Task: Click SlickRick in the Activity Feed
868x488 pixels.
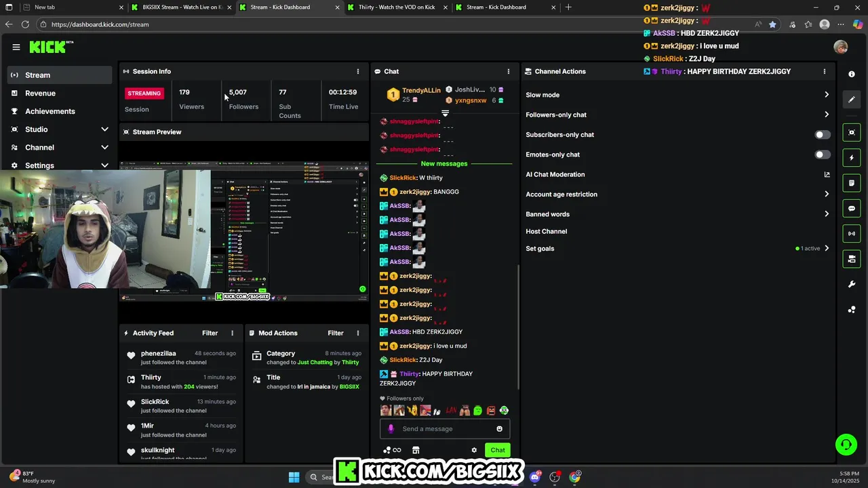Action: point(155,401)
